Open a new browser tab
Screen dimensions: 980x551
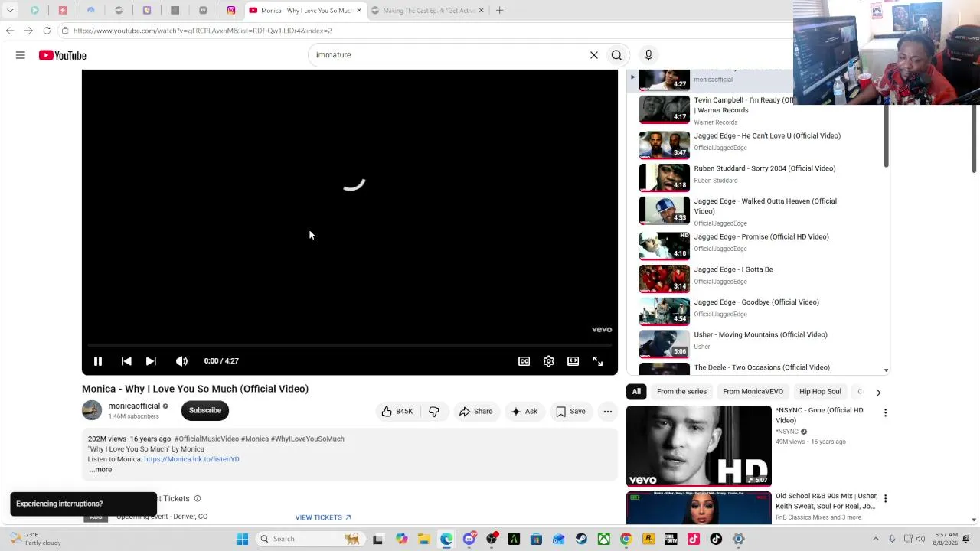499,11
